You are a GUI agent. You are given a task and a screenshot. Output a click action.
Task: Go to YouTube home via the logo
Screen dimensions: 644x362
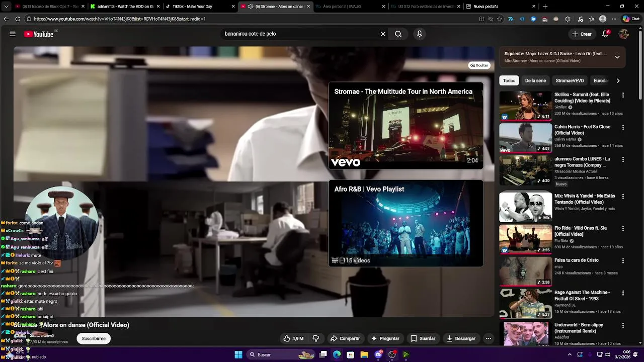point(39,34)
